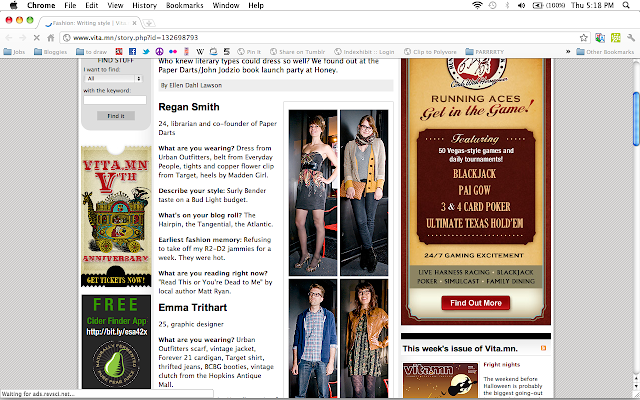Go back with the back arrow
The image size is (640, 400).
[x=9, y=38]
